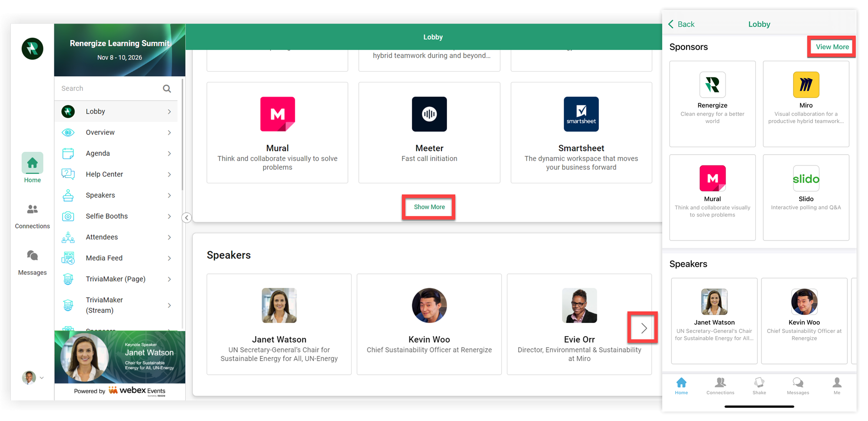
Task: Tap the mobile Shake tab
Action: click(x=759, y=386)
